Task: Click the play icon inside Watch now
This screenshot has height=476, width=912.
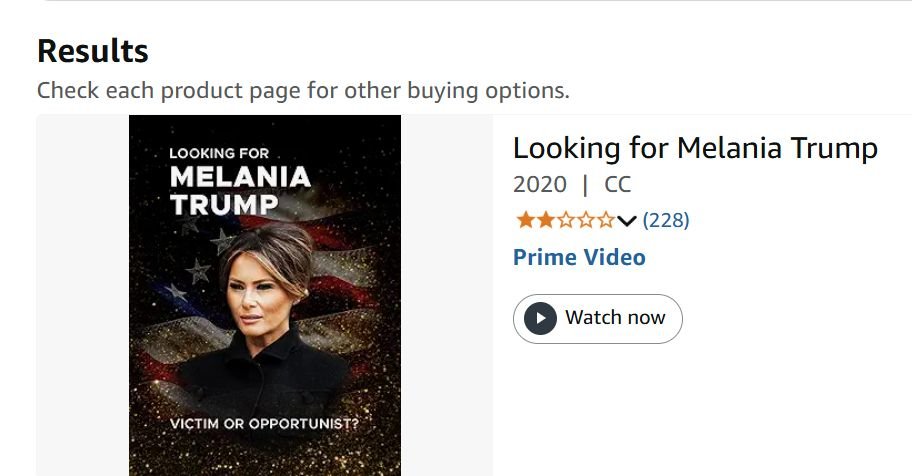Action: click(540, 318)
